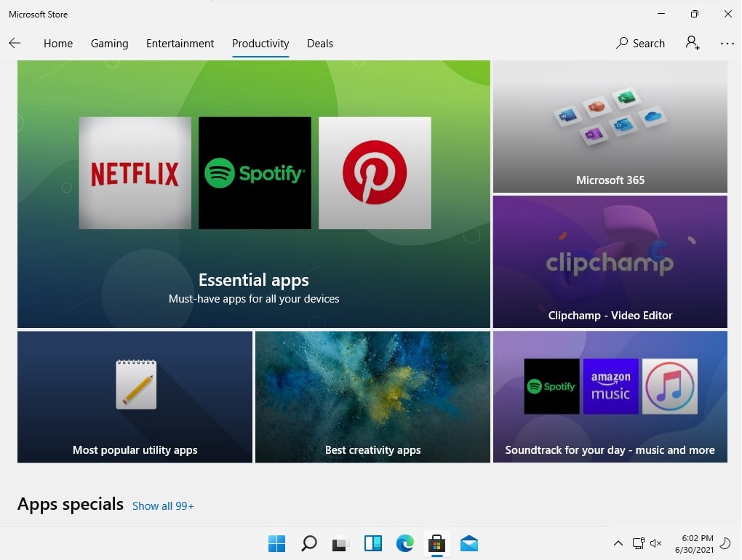Screen dimensions: 742x560
Task: Open the Microsoft 365 tile
Action: (610, 127)
